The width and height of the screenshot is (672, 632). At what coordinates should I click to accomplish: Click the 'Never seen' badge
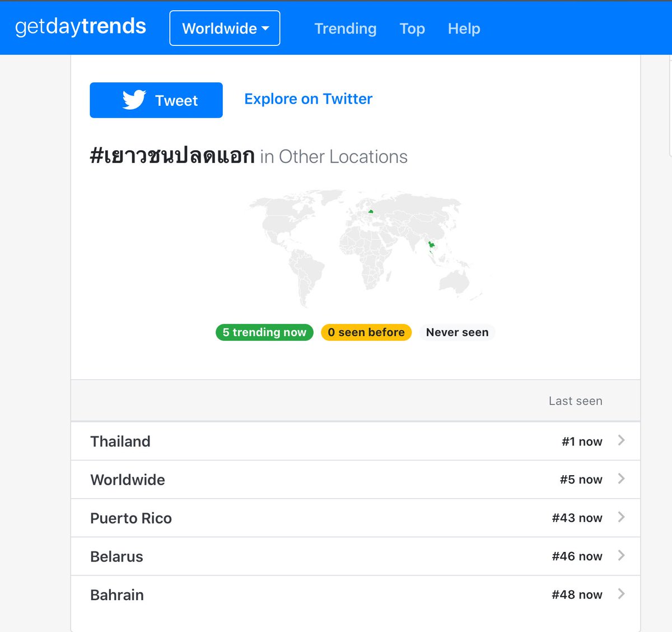coord(457,332)
